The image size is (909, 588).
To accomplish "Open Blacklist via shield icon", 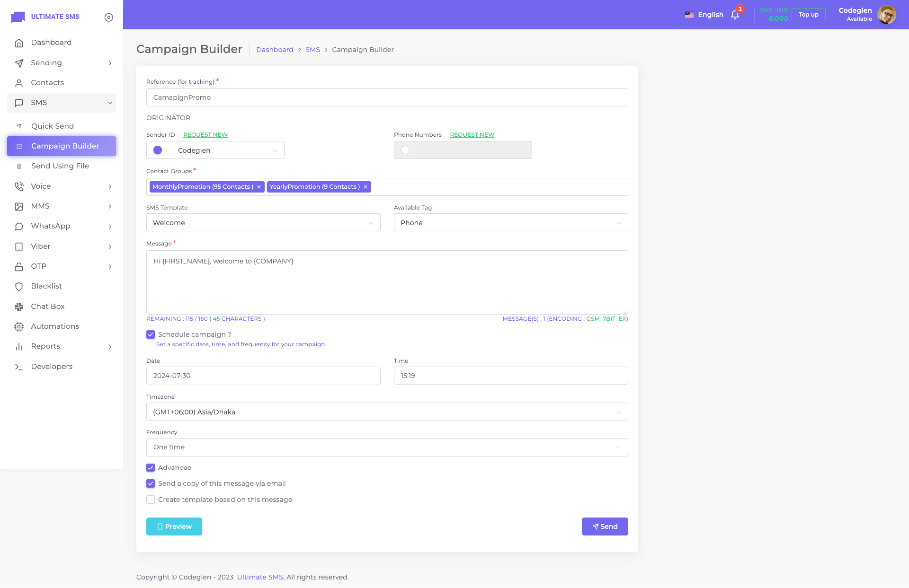I will pyautogui.click(x=19, y=286).
